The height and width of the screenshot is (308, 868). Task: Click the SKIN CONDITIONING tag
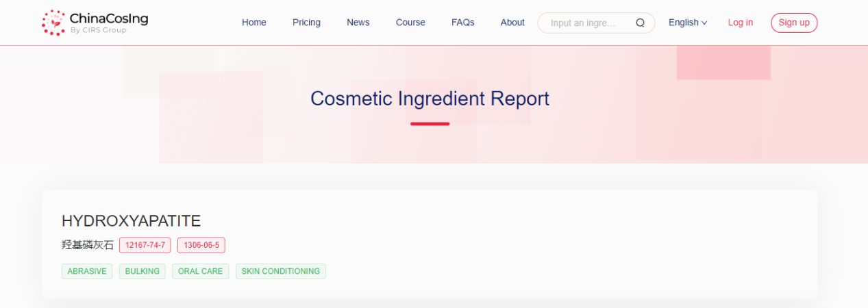point(281,271)
